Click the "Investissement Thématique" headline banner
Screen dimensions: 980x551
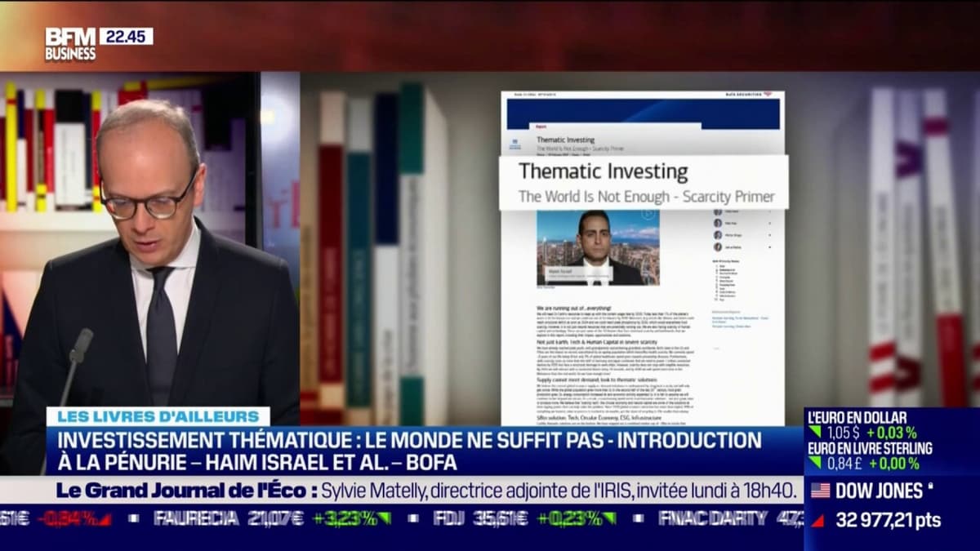[408, 451]
